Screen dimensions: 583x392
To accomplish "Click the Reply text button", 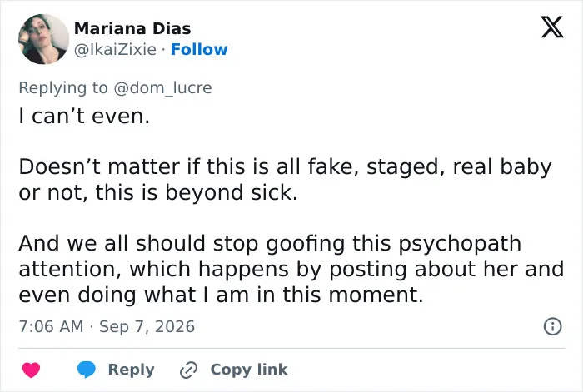I will [131, 370].
